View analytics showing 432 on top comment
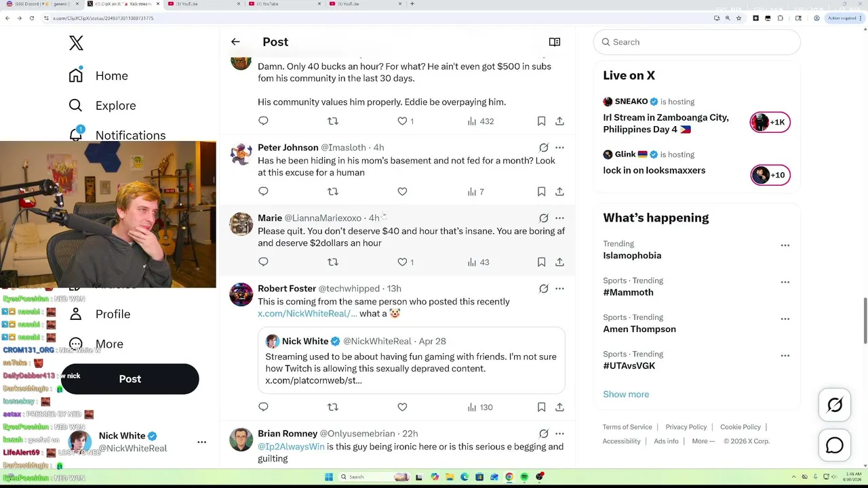 pyautogui.click(x=480, y=121)
